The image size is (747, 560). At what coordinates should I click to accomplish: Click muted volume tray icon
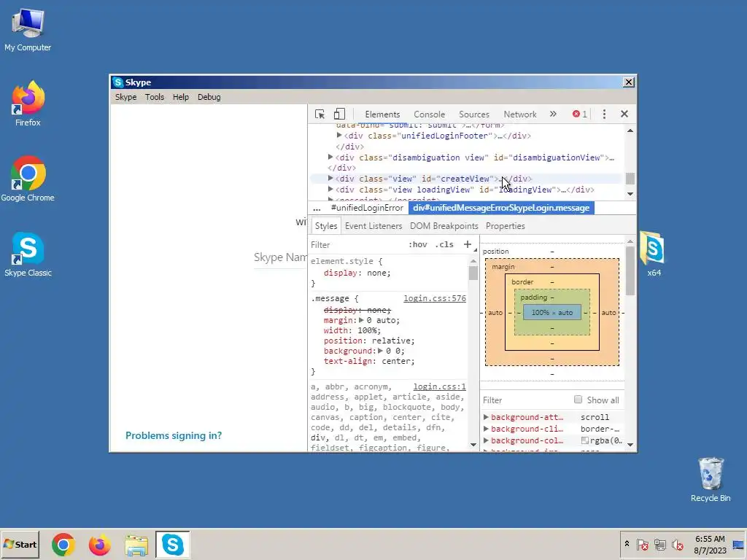click(x=677, y=544)
